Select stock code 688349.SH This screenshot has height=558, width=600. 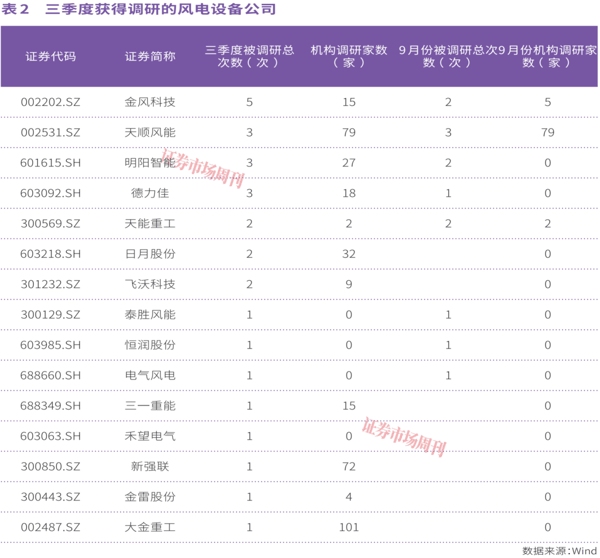coord(51,406)
